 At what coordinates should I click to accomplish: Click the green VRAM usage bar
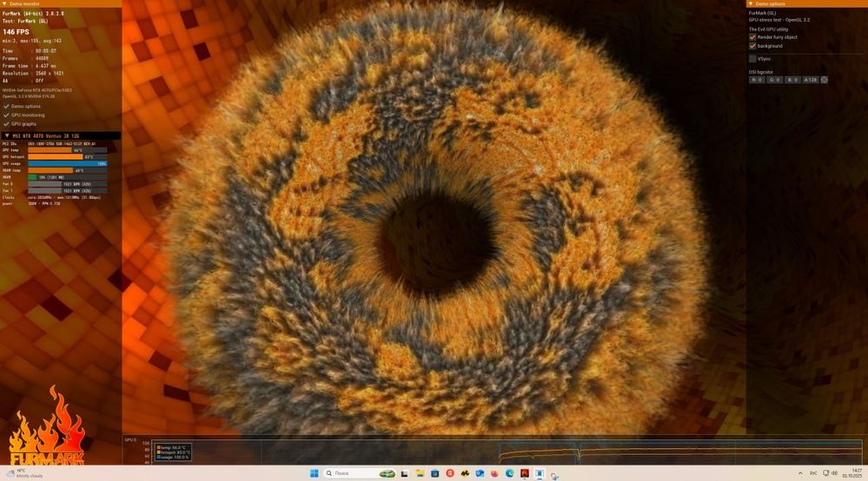click(x=32, y=177)
